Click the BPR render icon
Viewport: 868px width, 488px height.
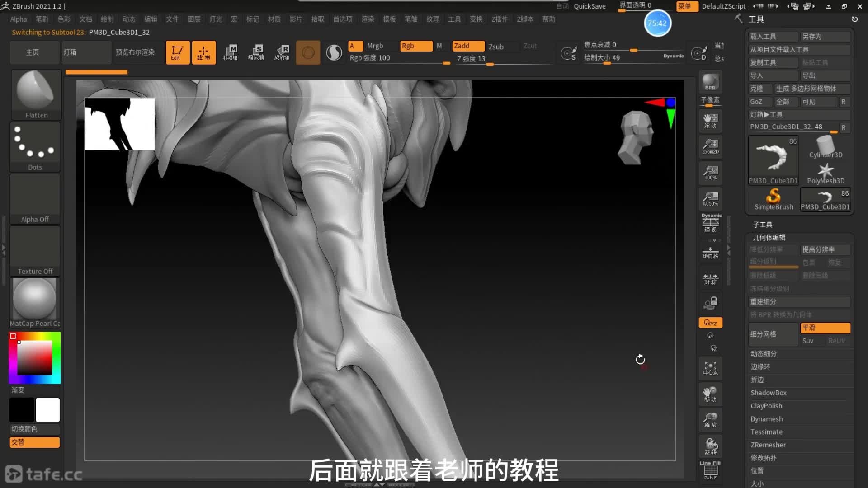(x=710, y=82)
